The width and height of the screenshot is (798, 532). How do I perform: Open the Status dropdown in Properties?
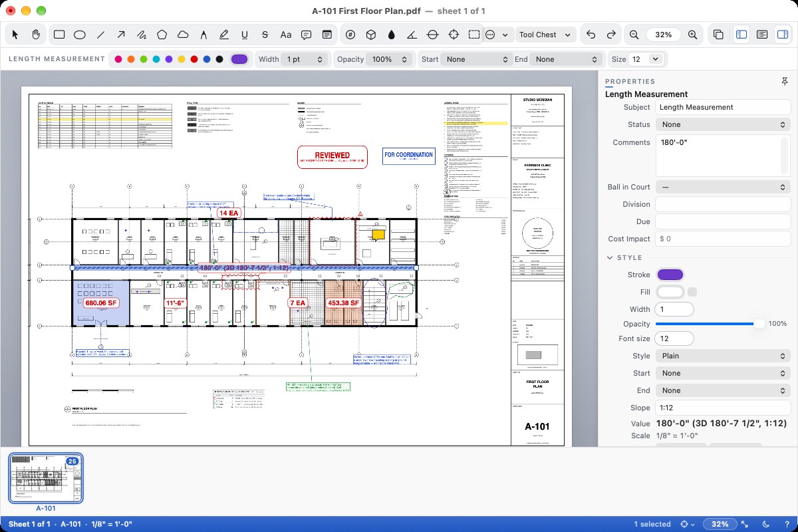point(723,124)
